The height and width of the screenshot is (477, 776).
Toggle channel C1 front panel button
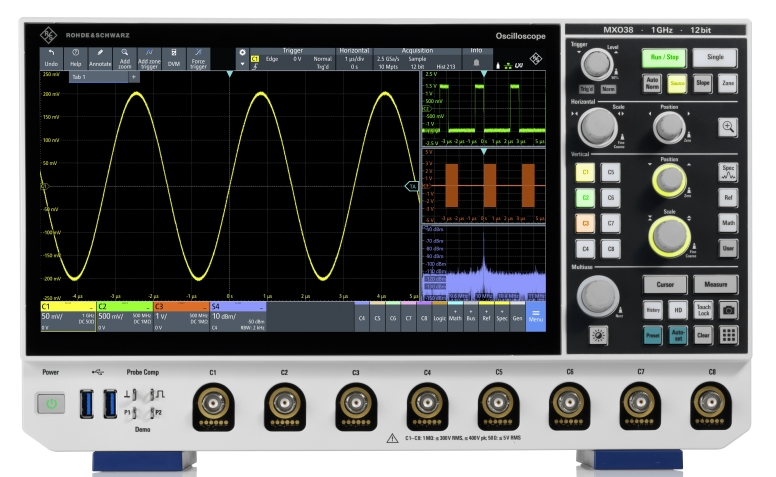[x=586, y=172]
